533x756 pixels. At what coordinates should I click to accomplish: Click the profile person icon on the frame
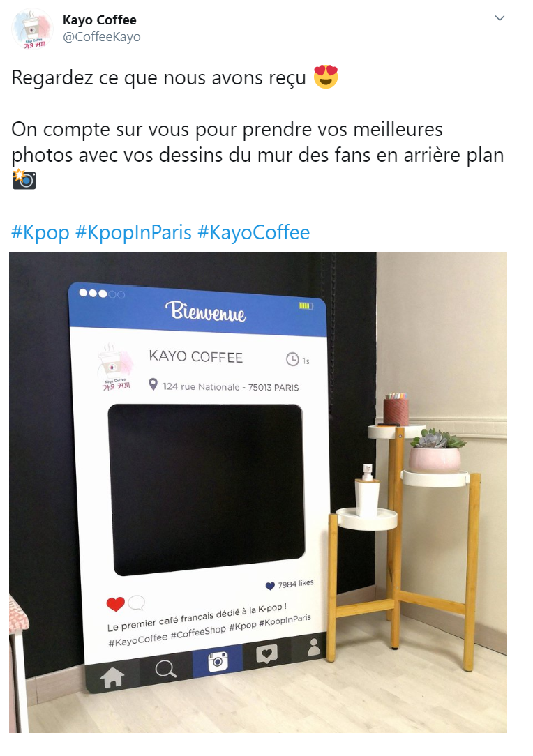coord(314,647)
